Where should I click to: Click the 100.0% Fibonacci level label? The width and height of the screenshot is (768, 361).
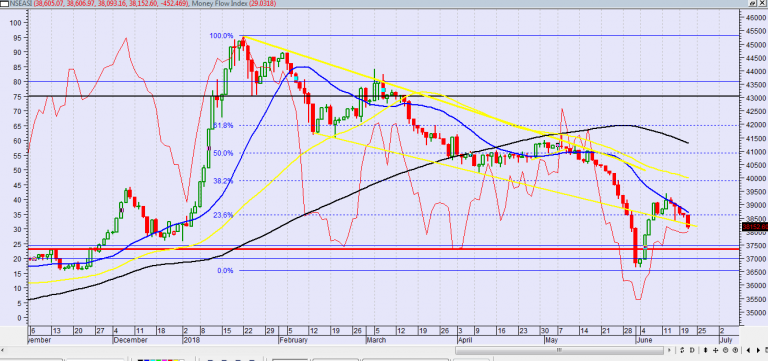[222, 36]
